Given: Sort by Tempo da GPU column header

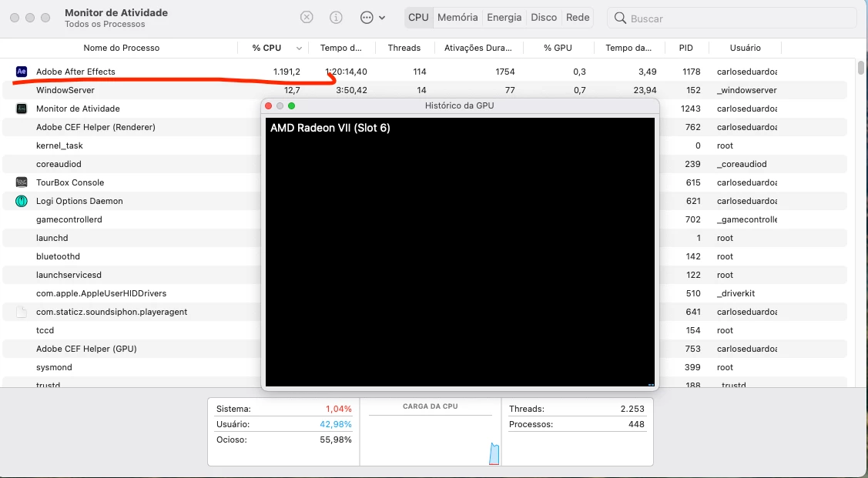Looking at the screenshot, I should click(x=628, y=48).
